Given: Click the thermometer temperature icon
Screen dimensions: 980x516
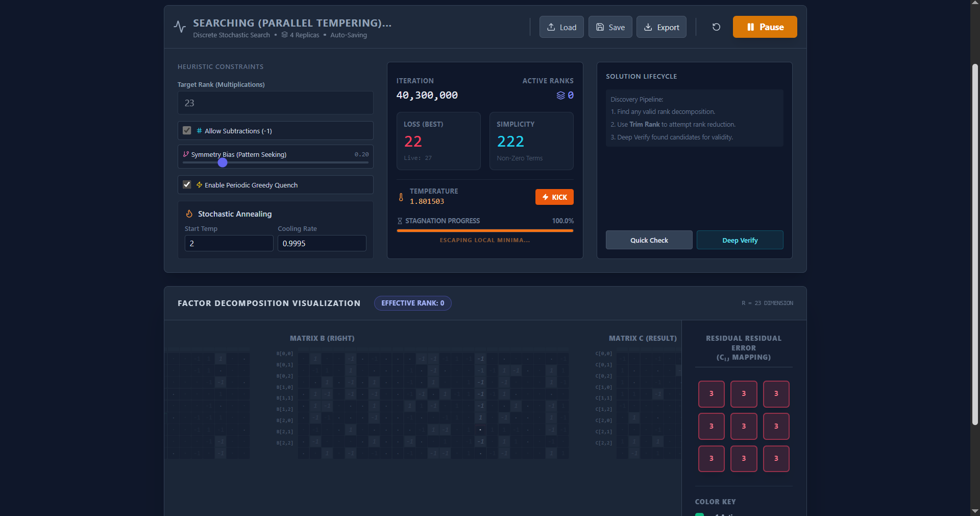Looking at the screenshot, I should click(x=401, y=197).
